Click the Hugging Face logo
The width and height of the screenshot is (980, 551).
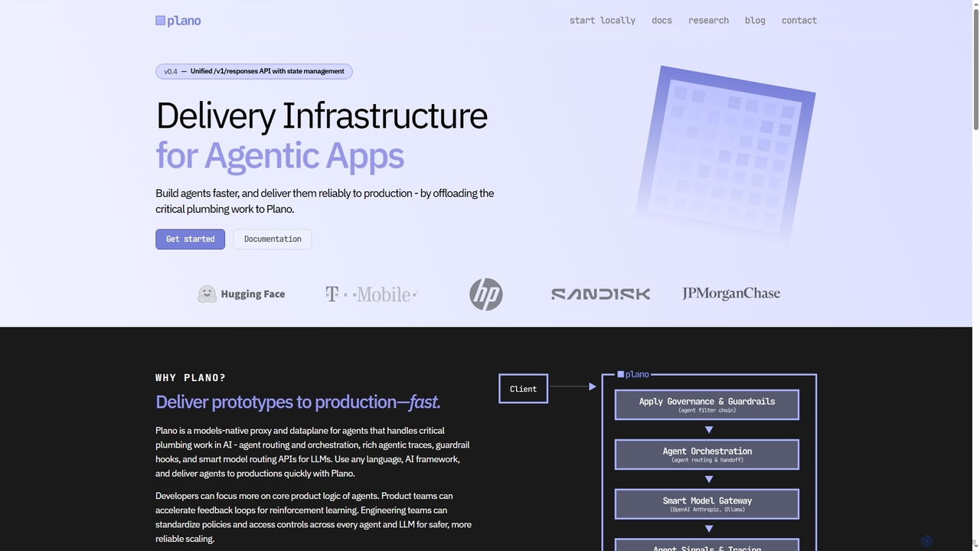241,294
